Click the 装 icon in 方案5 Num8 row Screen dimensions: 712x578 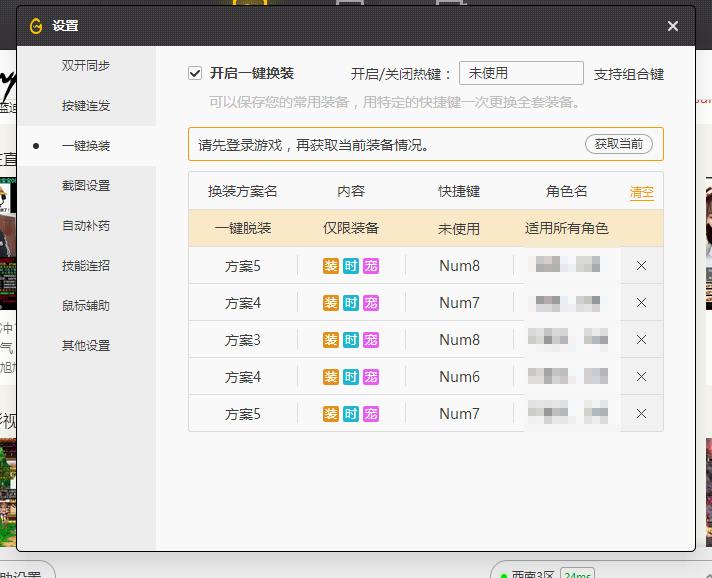click(x=331, y=266)
